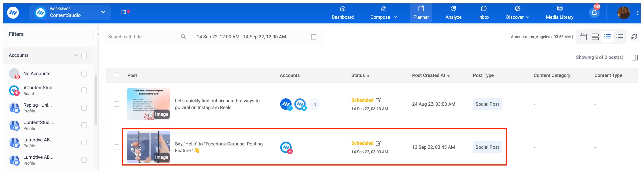Open the ContentStudio workspace dropdown

pyautogui.click(x=70, y=13)
